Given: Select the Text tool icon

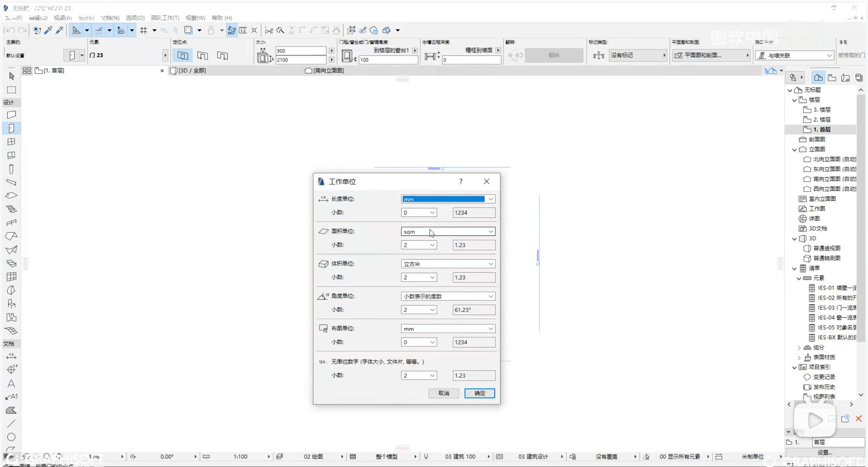Looking at the screenshot, I should click(x=11, y=384).
